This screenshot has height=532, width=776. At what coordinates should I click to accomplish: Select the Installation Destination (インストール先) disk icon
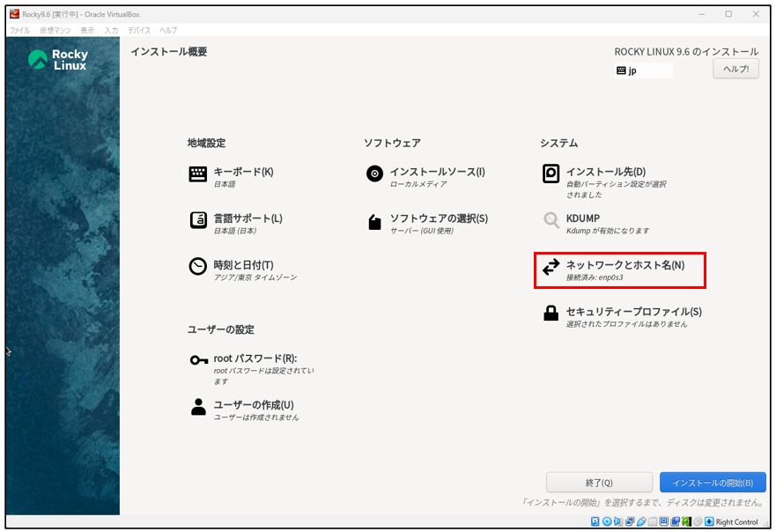click(551, 174)
